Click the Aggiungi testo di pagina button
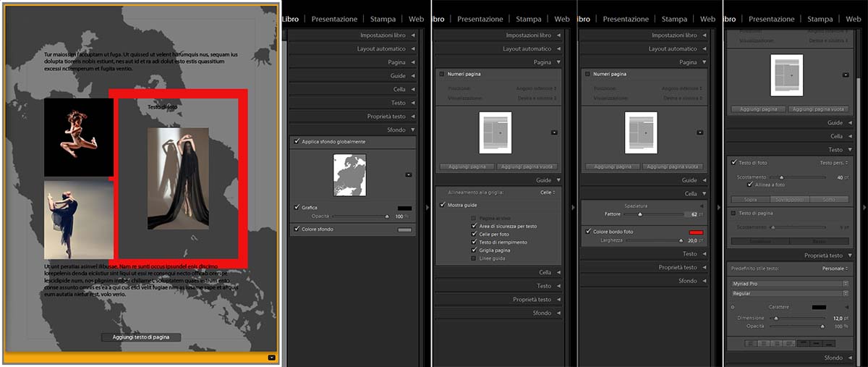The image size is (868, 367). point(140,337)
